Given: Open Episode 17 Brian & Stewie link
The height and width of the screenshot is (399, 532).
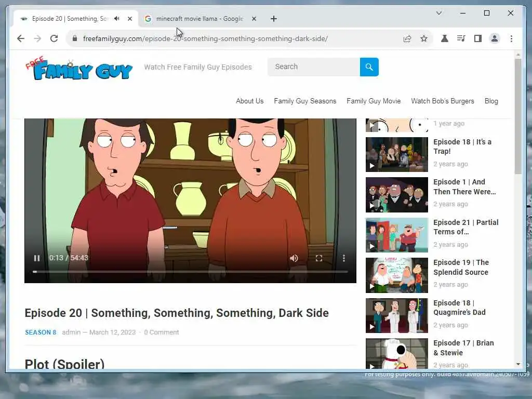Looking at the screenshot, I should click(463, 348).
